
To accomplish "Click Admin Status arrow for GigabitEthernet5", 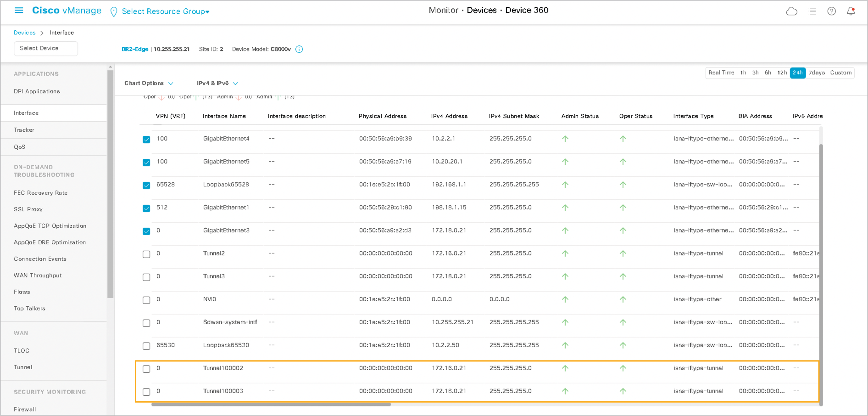I will pyautogui.click(x=565, y=162).
